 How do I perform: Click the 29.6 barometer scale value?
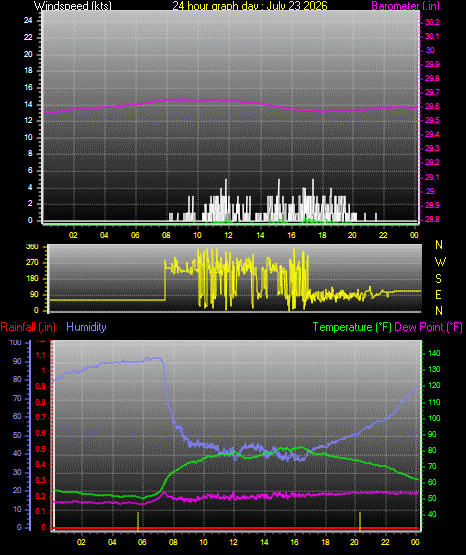click(x=432, y=106)
